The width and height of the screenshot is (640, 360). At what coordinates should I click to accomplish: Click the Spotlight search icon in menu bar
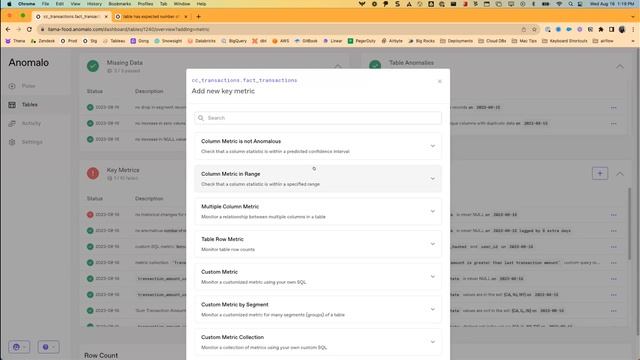click(x=570, y=4)
